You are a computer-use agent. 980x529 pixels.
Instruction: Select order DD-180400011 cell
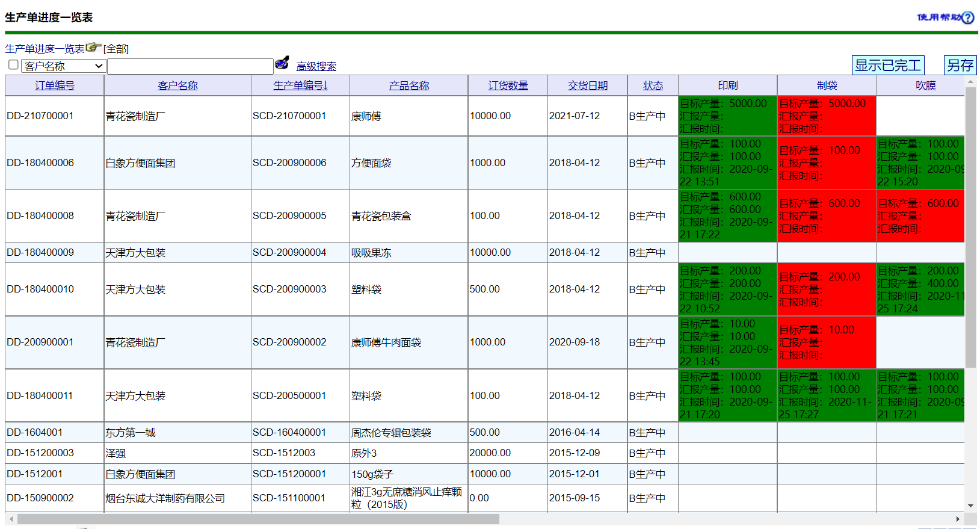click(55, 395)
